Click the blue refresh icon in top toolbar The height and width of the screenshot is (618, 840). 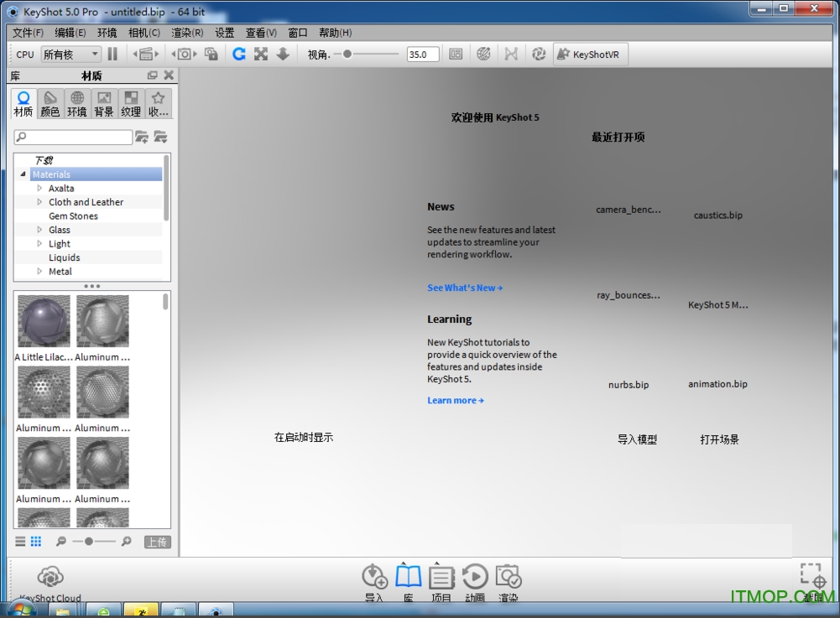coord(239,54)
